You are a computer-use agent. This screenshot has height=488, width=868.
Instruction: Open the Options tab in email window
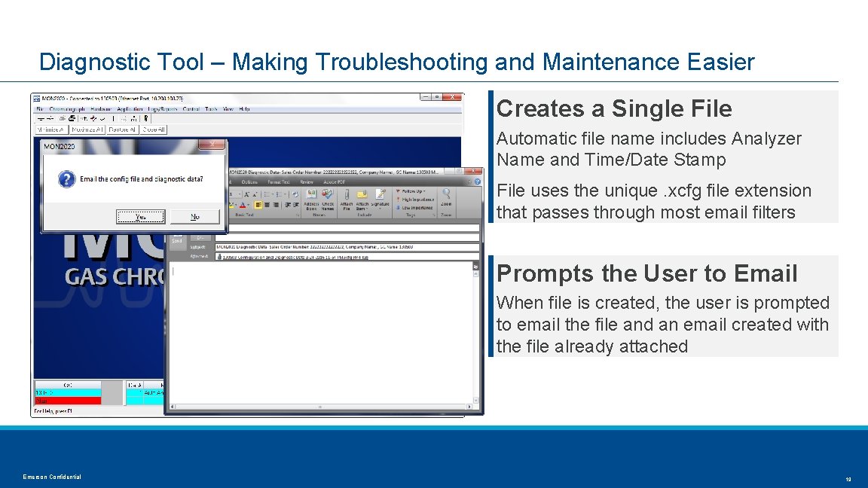tap(249, 182)
